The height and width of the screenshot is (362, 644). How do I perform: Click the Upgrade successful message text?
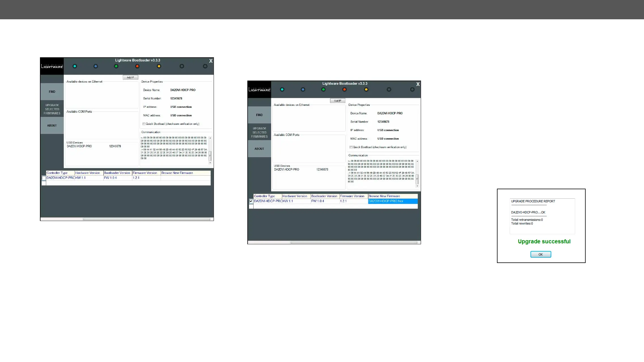544,241
